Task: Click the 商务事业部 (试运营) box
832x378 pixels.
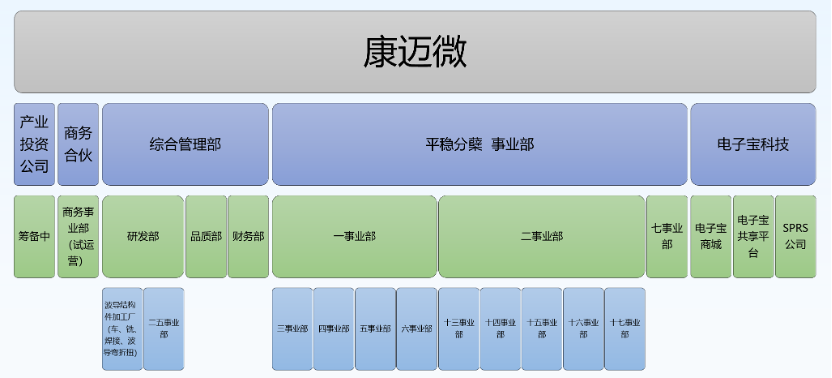Action: click(x=78, y=237)
